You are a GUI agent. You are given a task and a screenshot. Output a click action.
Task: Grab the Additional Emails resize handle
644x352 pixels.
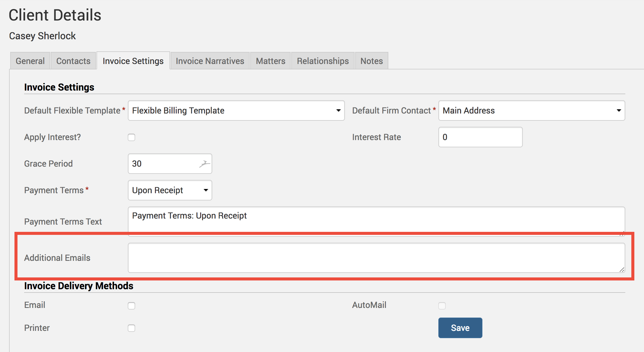tap(622, 270)
